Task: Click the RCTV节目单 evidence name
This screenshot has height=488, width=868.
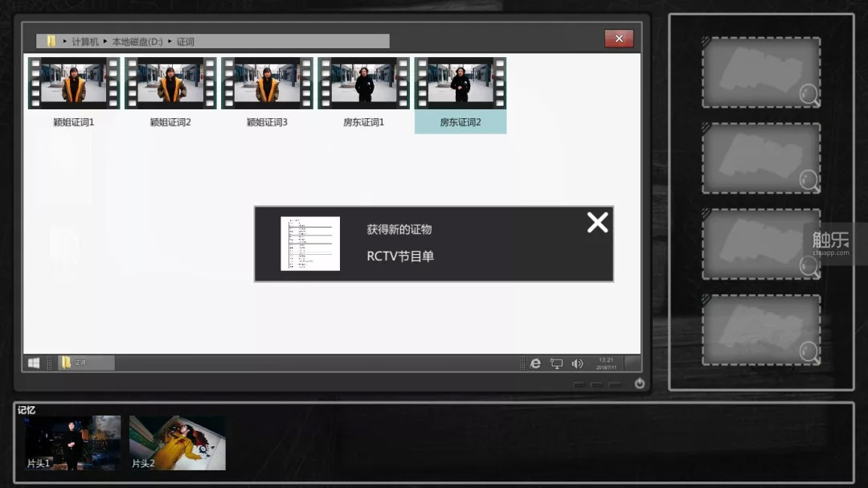Action: [400, 256]
